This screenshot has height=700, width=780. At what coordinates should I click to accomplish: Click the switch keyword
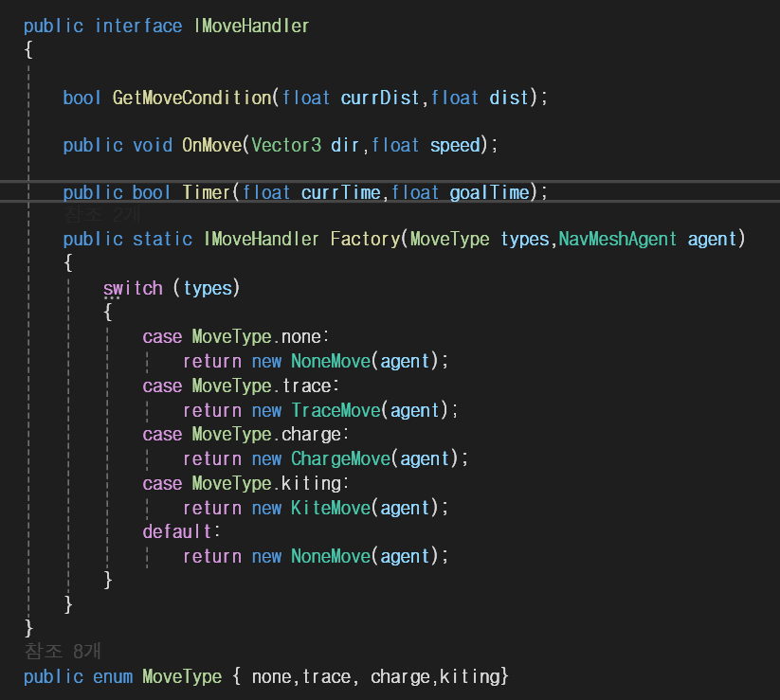[133, 288]
